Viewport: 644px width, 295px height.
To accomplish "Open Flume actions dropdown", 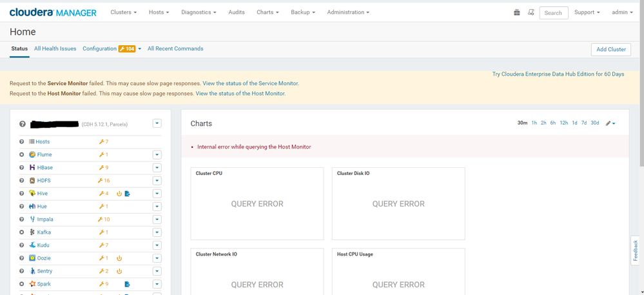I will point(157,155).
